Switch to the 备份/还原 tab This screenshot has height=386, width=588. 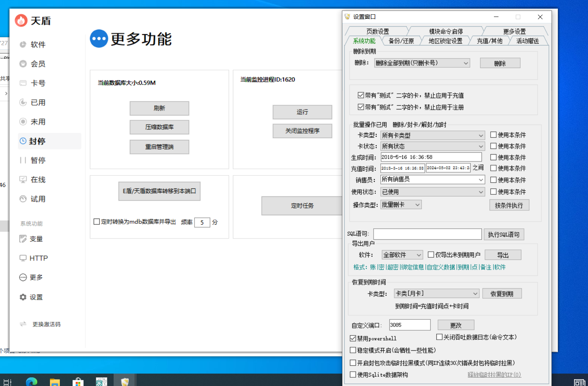(x=401, y=41)
